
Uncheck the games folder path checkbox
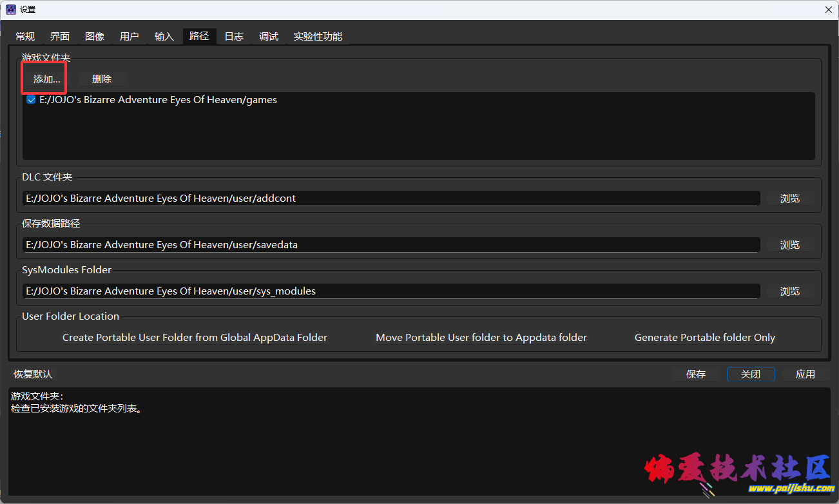point(31,100)
